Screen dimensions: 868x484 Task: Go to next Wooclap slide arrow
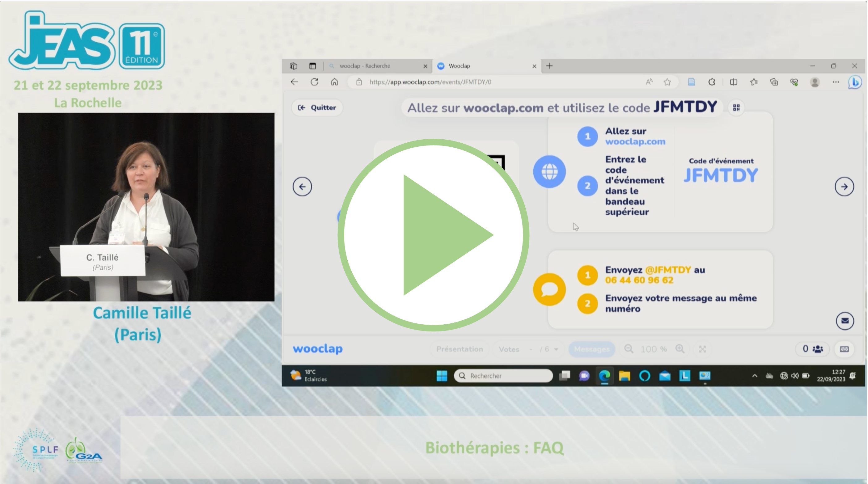point(845,187)
